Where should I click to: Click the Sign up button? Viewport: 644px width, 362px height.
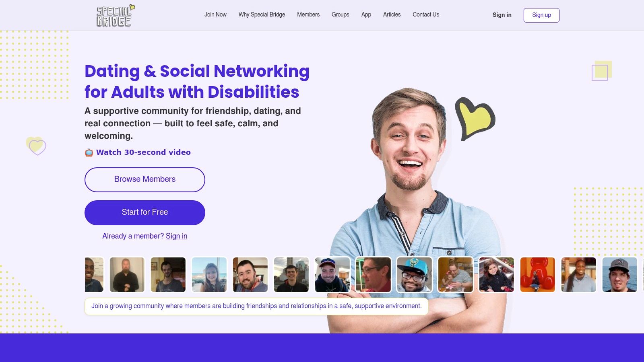[x=541, y=15]
